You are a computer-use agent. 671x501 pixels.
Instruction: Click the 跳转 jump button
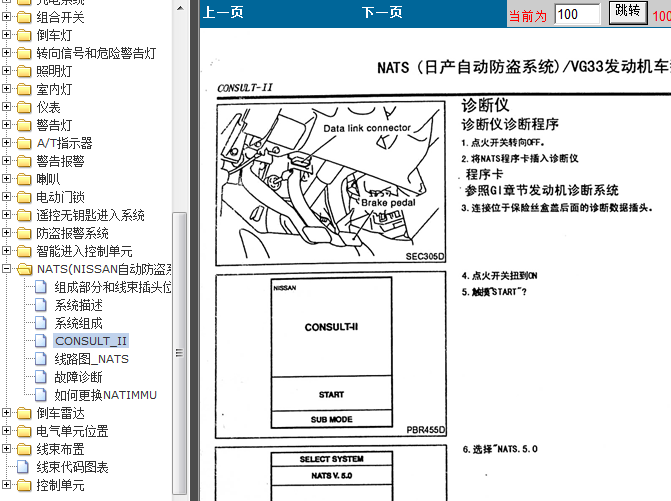pyautogui.click(x=628, y=12)
